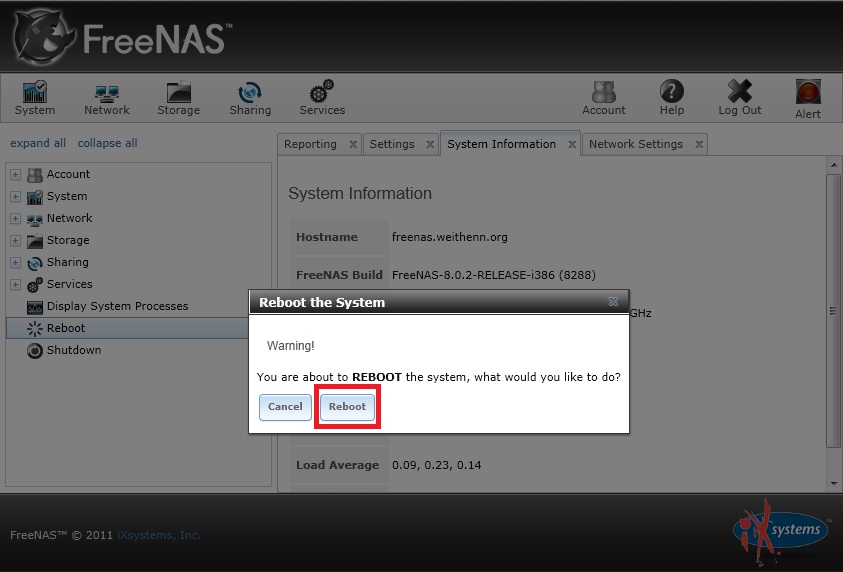The height and width of the screenshot is (572, 843).
Task: Select the Account tree item label
Action: tap(68, 174)
